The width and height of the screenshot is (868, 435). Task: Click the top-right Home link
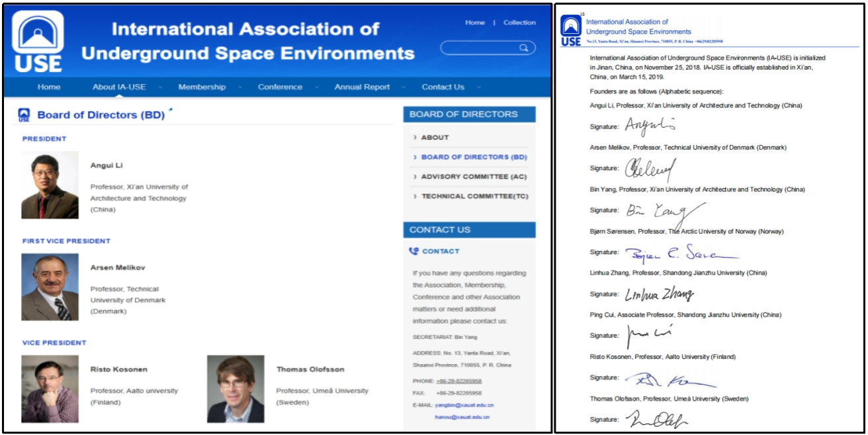tap(474, 23)
